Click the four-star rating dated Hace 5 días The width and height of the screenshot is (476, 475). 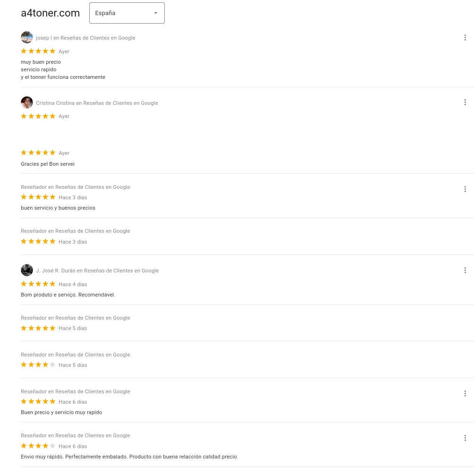(x=38, y=365)
